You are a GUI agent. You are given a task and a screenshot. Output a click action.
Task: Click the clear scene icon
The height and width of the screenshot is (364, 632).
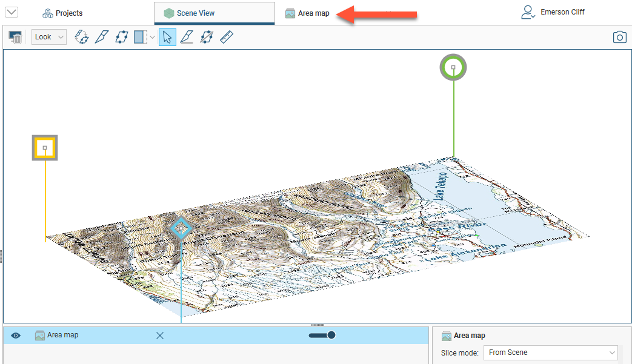(16, 38)
